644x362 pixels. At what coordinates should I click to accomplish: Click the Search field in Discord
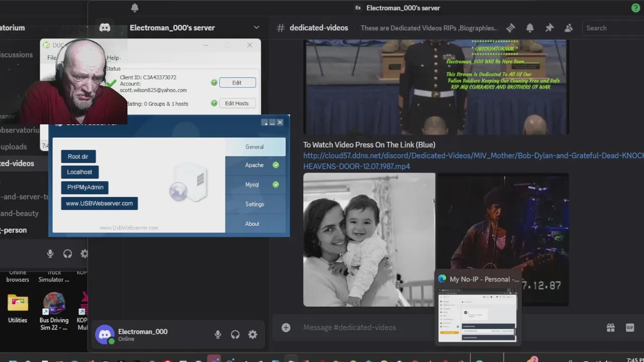(614, 28)
